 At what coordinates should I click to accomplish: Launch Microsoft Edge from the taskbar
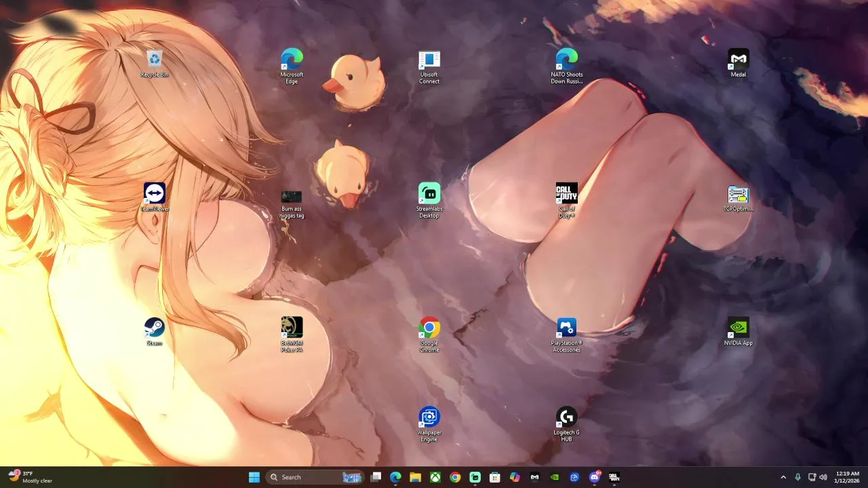tap(395, 477)
